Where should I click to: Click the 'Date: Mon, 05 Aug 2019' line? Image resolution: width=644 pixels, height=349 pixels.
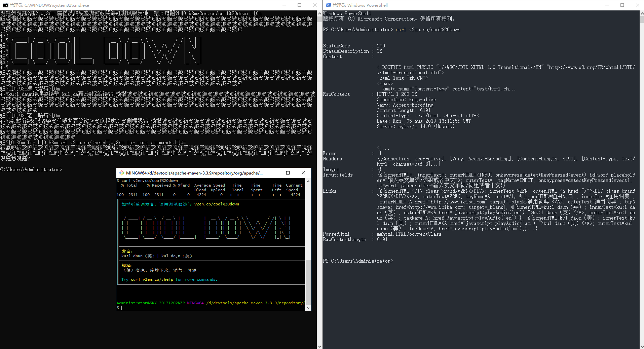(424, 121)
